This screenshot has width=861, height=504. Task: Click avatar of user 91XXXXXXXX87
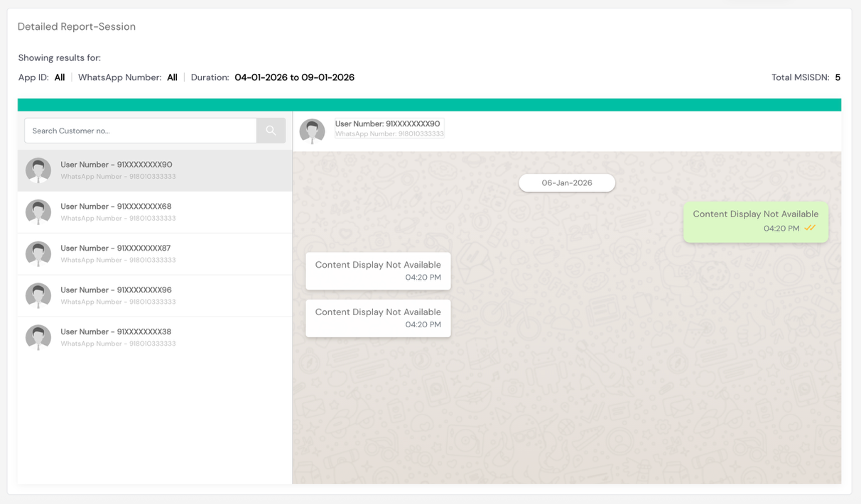tap(38, 254)
